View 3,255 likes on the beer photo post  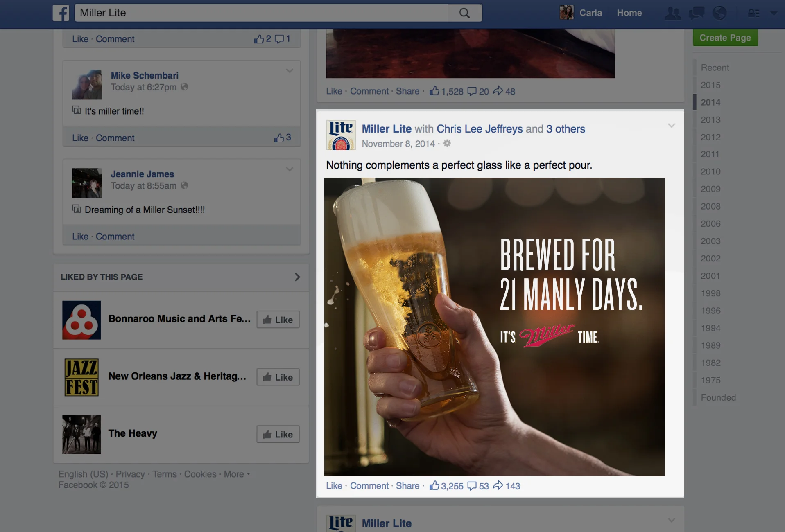[446, 486]
